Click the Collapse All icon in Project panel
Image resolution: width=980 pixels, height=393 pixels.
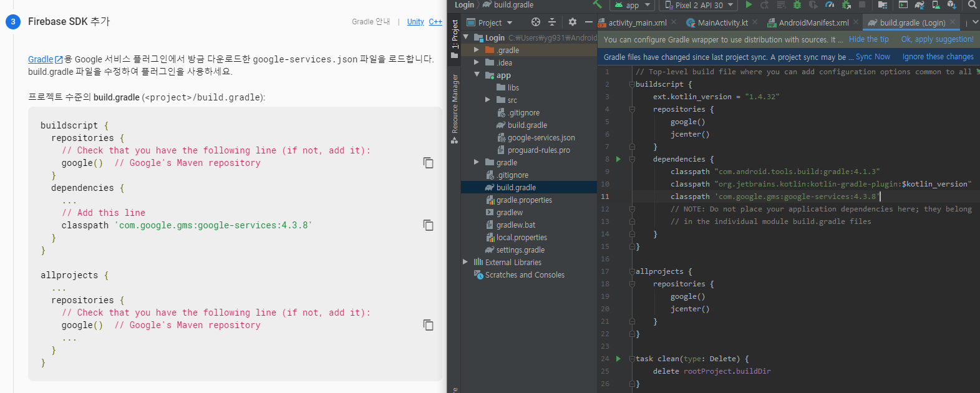click(552, 22)
